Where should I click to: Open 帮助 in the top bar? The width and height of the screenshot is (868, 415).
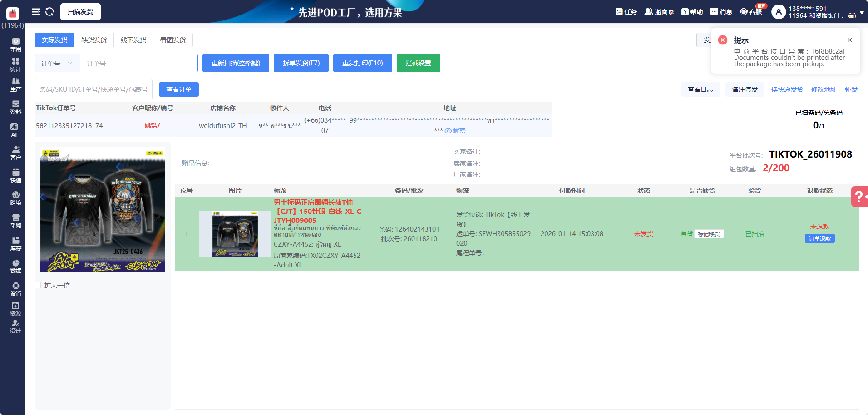[x=692, y=12]
